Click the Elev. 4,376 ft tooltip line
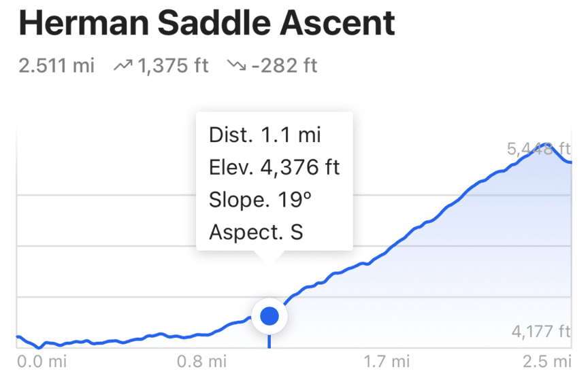This screenshot has width=588, height=382. pyautogui.click(x=274, y=167)
